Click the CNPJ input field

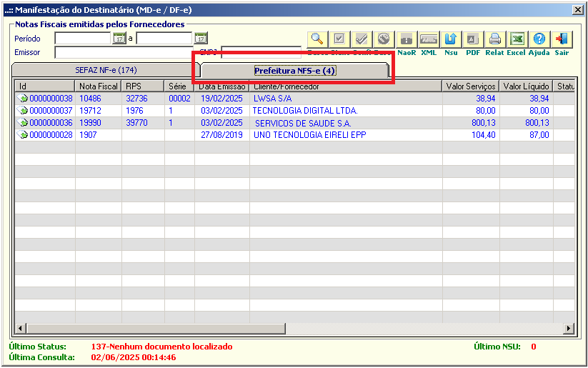[261, 52]
